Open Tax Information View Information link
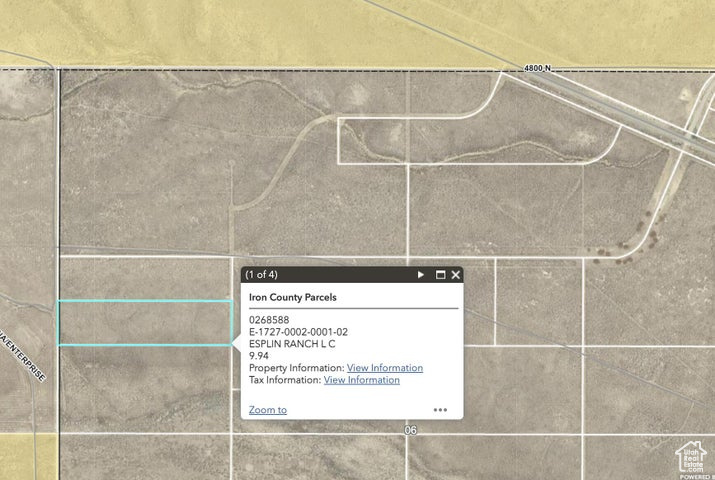The height and width of the screenshot is (480, 715). pos(362,380)
